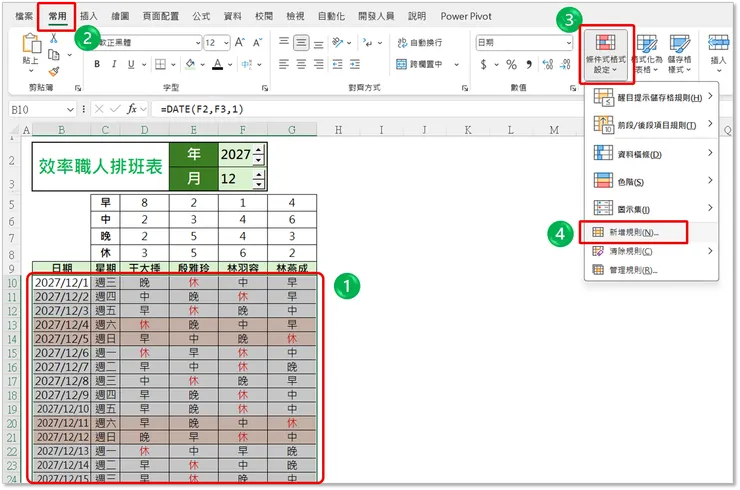Image resolution: width=740 pixels, height=490 pixels.
Task: Apply the red font color
Action: pos(218,64)
